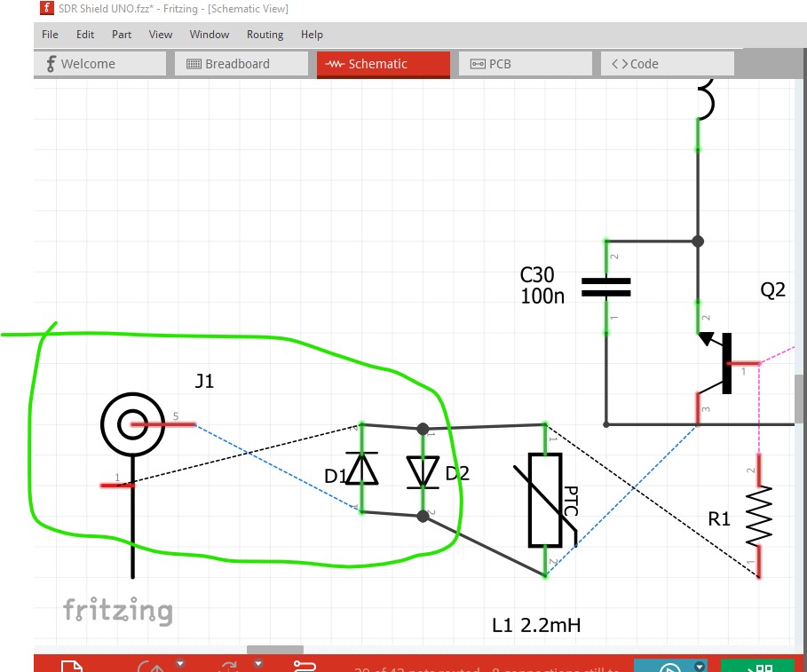
Task: Click J1 pin 1 red connector
Action: click(117, 486)
